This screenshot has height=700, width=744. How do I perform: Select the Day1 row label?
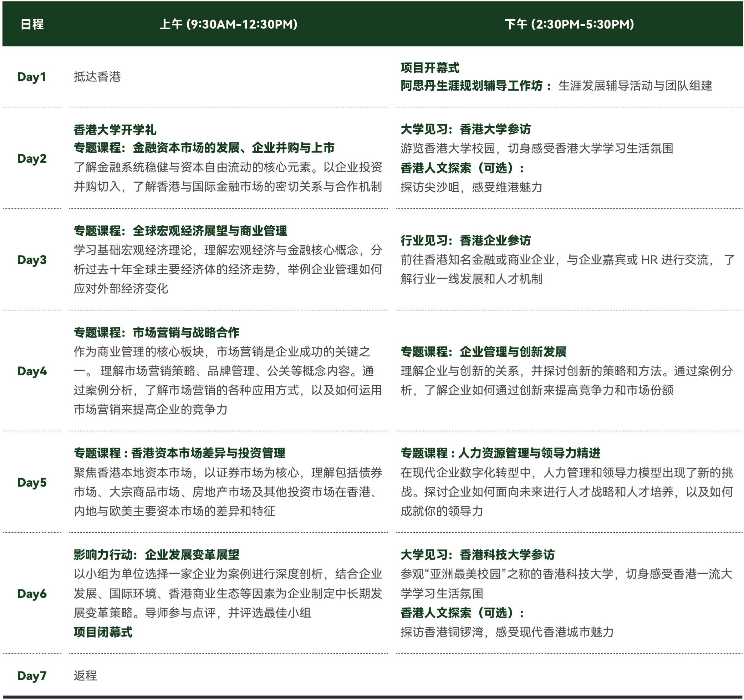coord(32,77)
